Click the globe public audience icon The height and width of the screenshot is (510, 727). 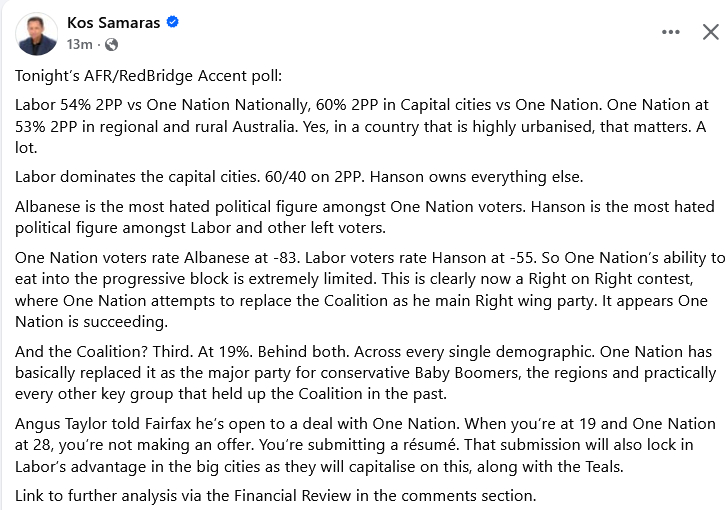pos(111,44)
